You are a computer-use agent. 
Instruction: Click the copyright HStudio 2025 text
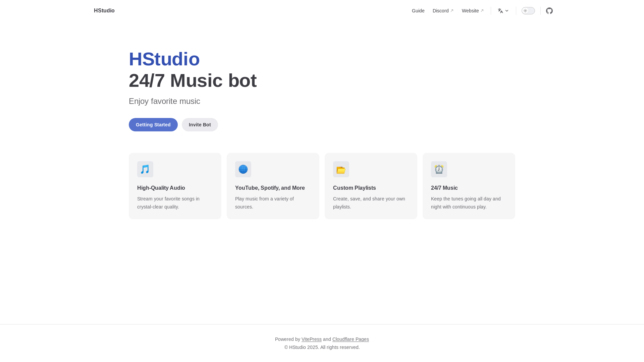[322, 347]
